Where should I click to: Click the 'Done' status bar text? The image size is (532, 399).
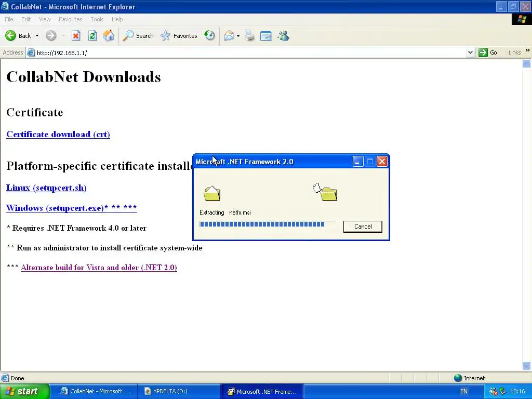(x=17, y=378)
